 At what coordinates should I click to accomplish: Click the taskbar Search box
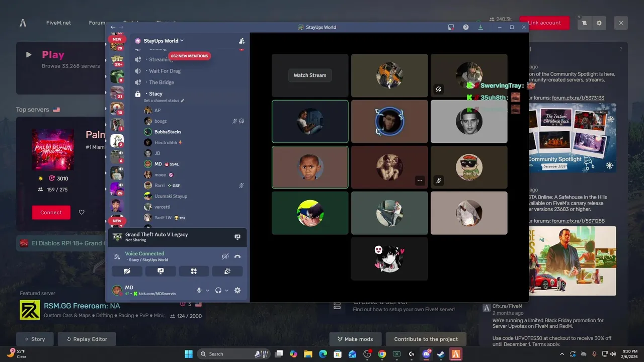coord(232,354)
